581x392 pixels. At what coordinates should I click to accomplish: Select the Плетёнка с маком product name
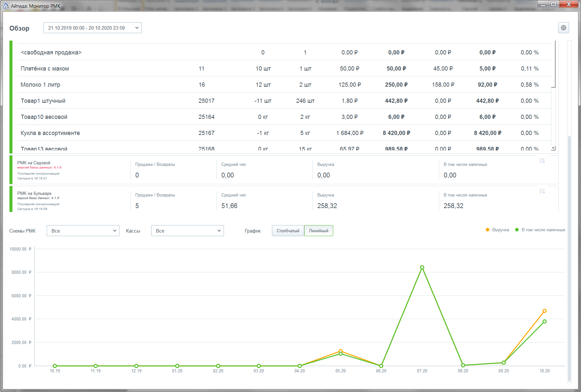pyautogui.click(x=45, y=69)
